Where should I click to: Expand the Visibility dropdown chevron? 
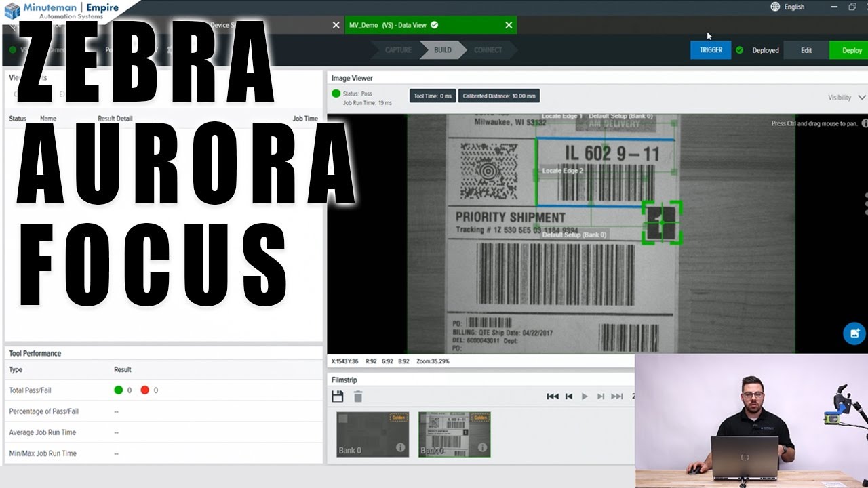click(862, 98)
